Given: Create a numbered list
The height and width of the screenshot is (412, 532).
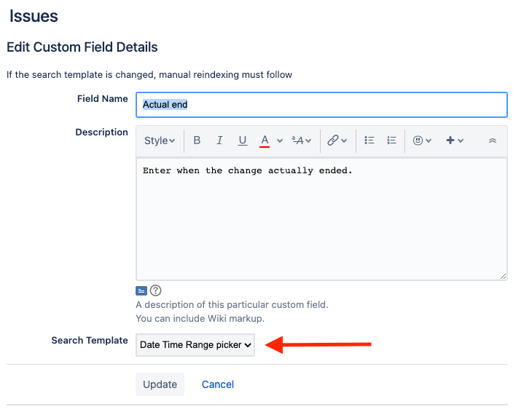Looking at the screenshot, I should (x=391, y=140).
